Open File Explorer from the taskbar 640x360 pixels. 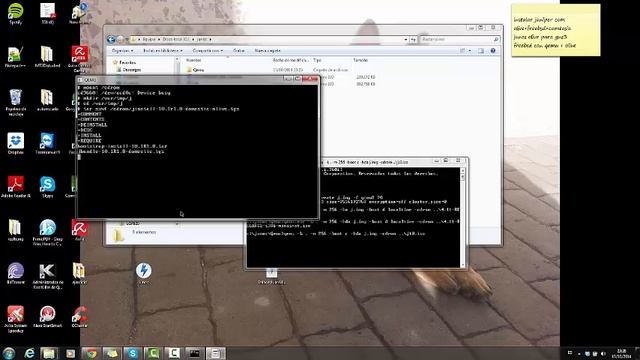(x=49, y=353)
